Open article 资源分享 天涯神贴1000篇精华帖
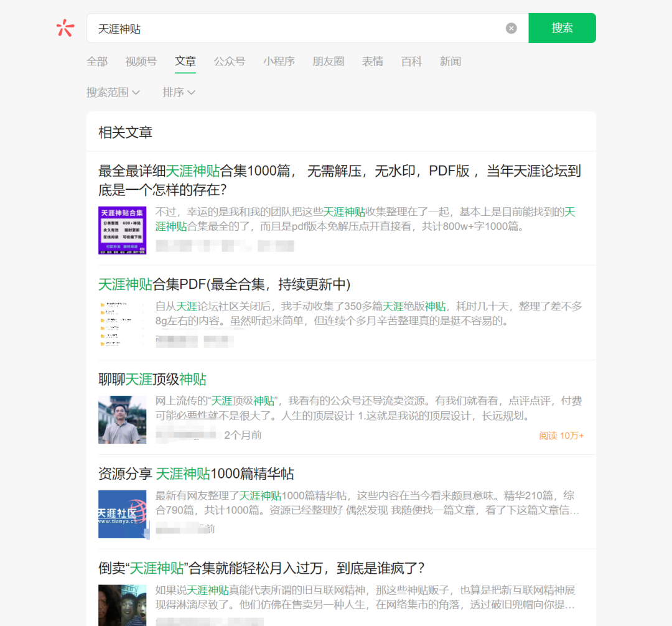The width and height of the screenshot is (672, 626). point(196,474)
